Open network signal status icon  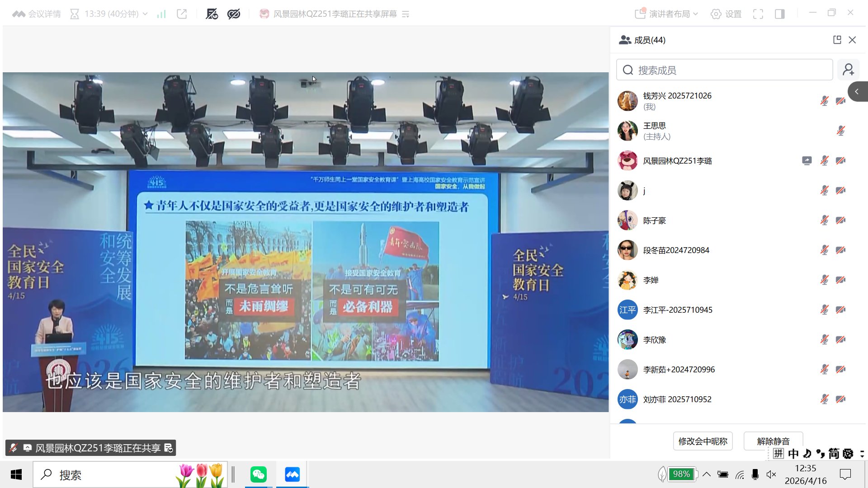[161, 14]
